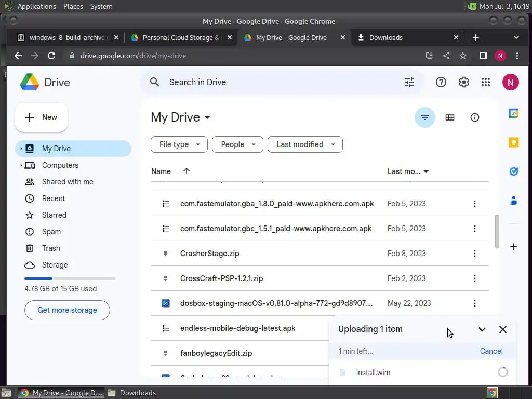Share this page from the address bar

pos(446,56)
